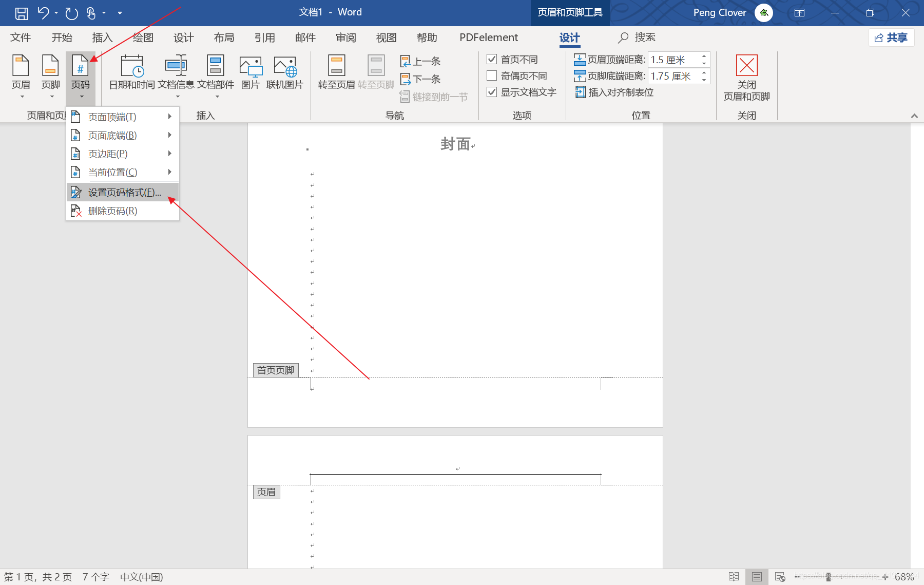Insert Date and Time (日期和时间)
Image resolution: width=924 pixels, height=585 pixels.
(132, 72)
